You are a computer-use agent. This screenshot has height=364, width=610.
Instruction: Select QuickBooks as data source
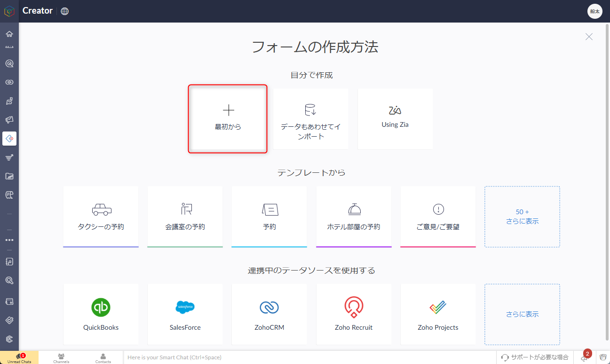[x=101, y=314]
